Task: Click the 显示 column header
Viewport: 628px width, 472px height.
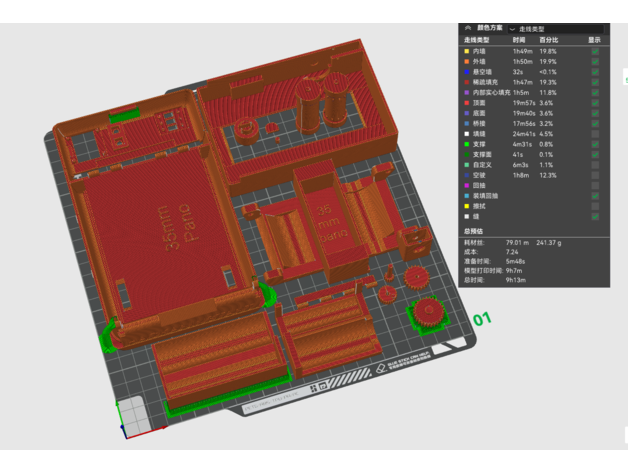Action: [595, 40]
